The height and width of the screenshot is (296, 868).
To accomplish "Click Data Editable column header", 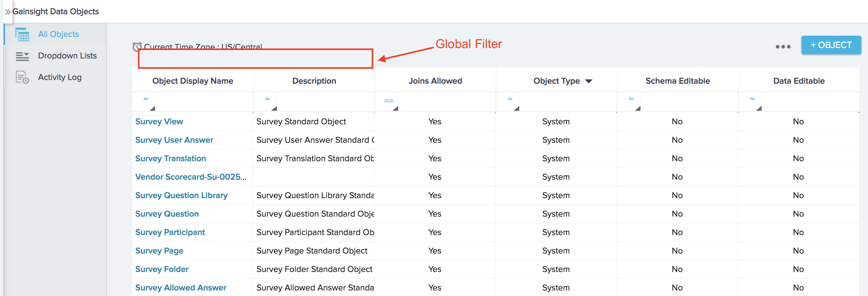I will click(x=799, y=81).
